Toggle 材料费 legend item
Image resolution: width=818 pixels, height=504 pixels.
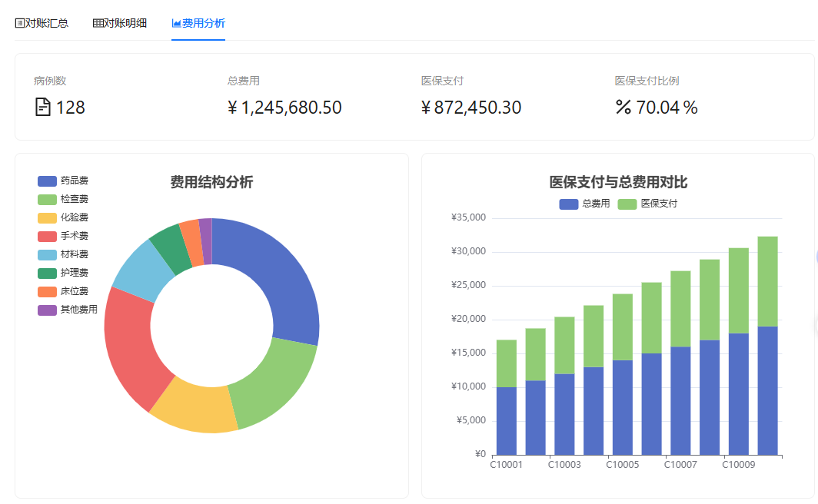(63, 254)
